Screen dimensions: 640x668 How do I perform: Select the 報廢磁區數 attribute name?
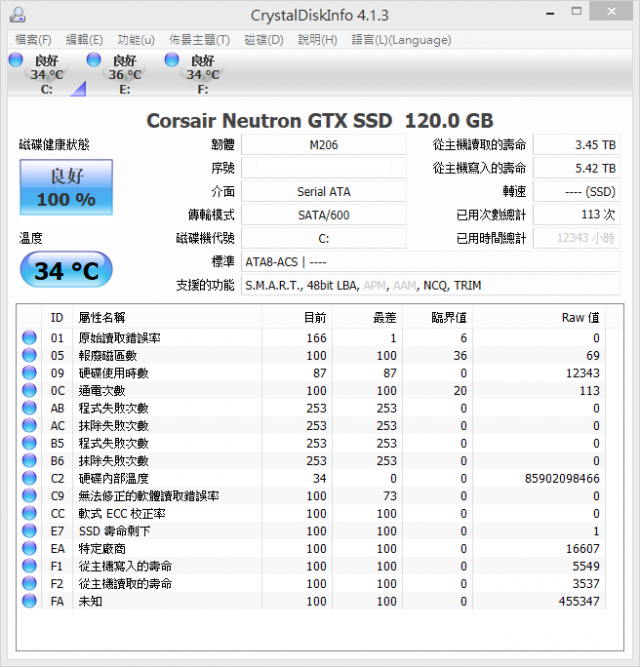pos(108,355)
